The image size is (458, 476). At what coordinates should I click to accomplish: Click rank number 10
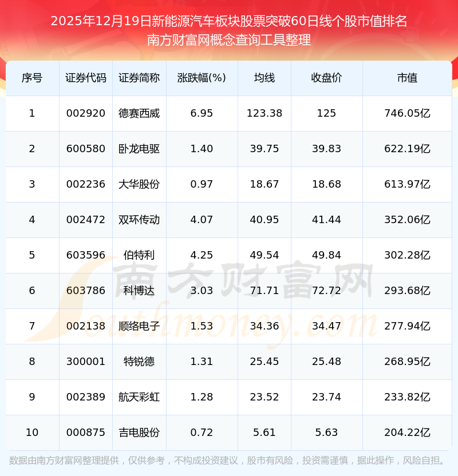(32, 433)
